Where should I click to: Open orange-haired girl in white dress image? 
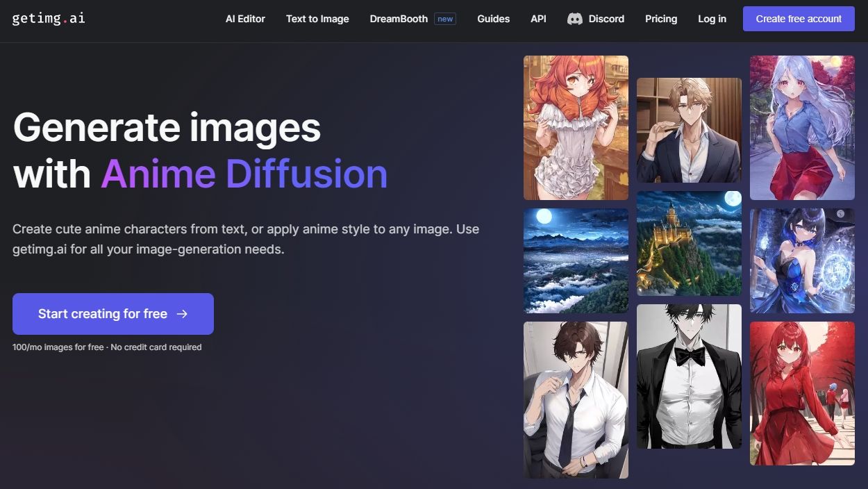(576, 128)
